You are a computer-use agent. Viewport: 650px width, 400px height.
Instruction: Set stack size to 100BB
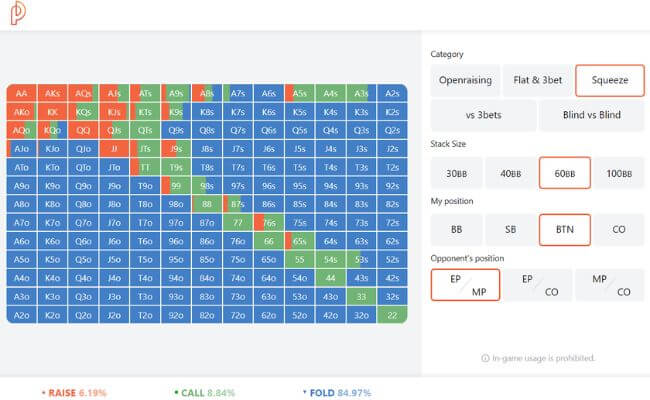[619, 173]
